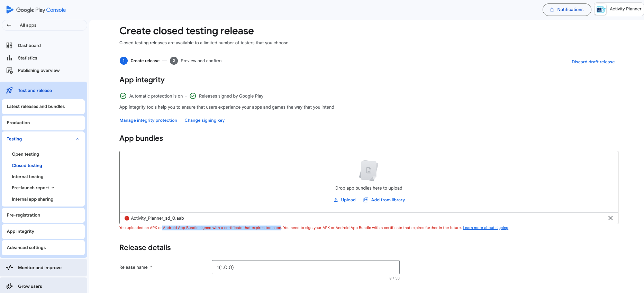Open the Statistics bar chart icon
The height and width of the screenshot is (293, 644).
coord(9,58)
